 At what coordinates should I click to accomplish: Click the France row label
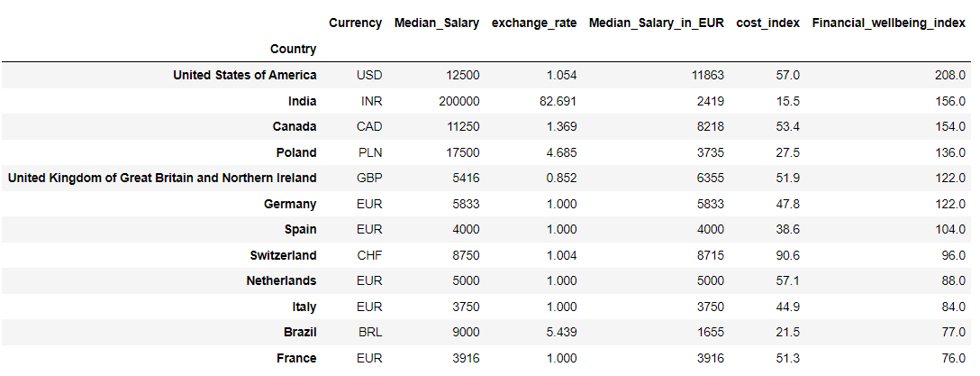[x=296, y=359]
